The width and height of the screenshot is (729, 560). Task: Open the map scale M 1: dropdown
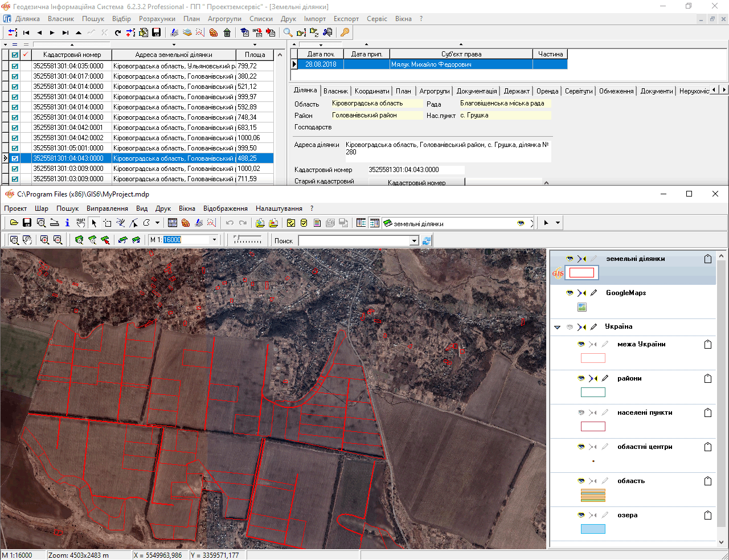coord(214,240)
